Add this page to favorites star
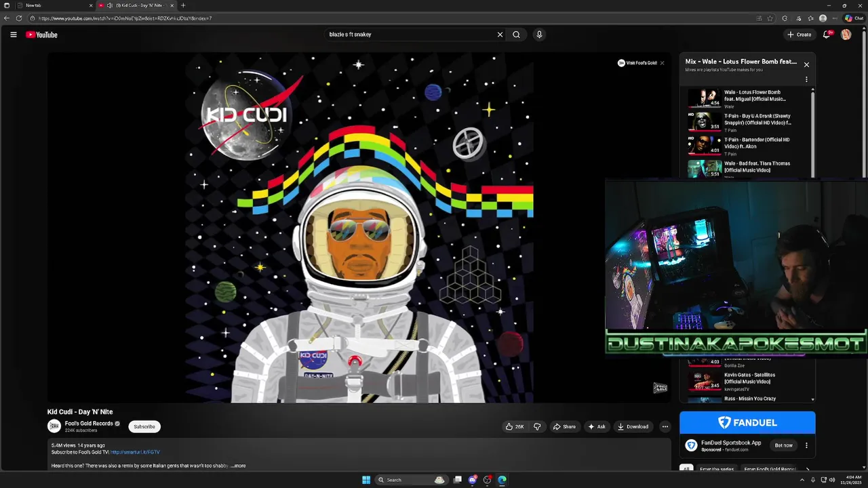Screen dimensions: 868x488 click(770, 18)
